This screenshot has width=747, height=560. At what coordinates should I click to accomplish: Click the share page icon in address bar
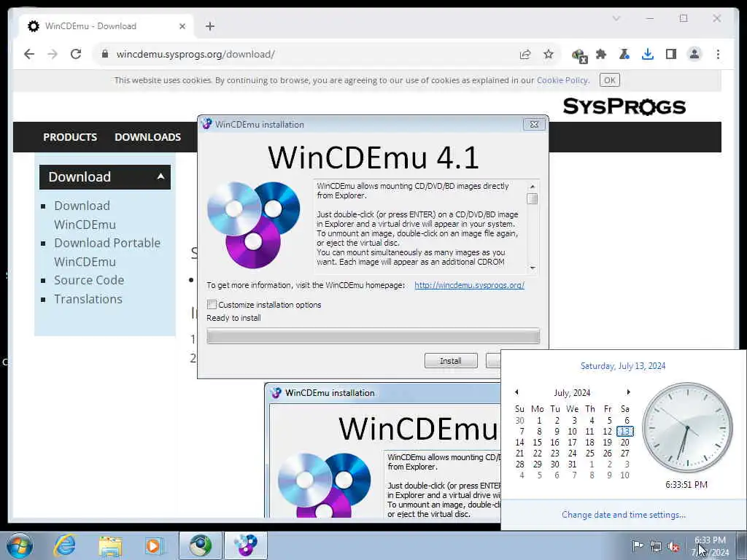click(x=525, y=54)
